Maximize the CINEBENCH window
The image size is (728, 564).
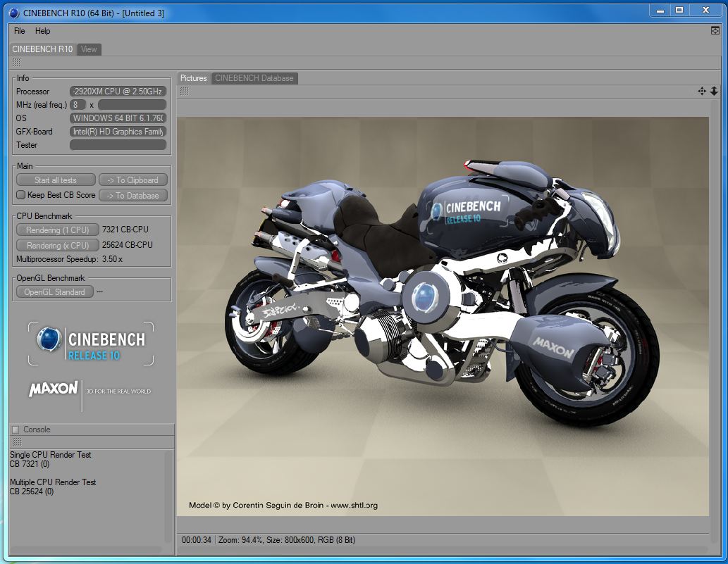[x=679, y=10]
